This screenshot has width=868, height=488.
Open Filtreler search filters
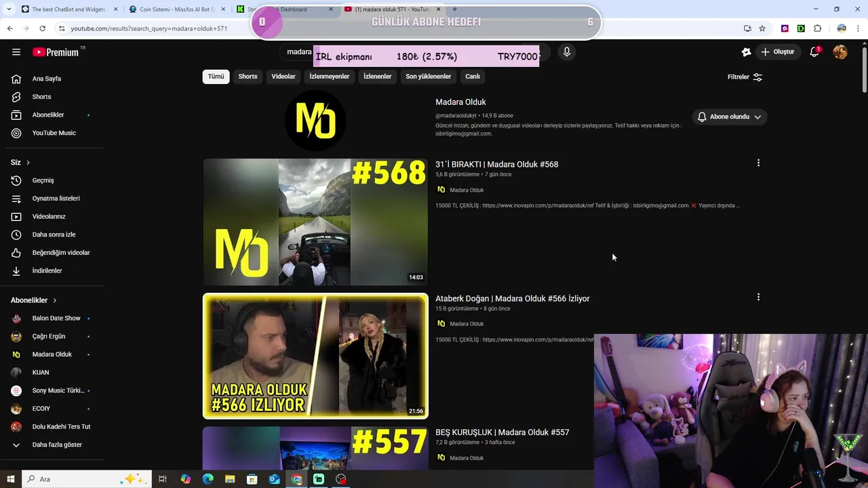[x=745, y=77]
